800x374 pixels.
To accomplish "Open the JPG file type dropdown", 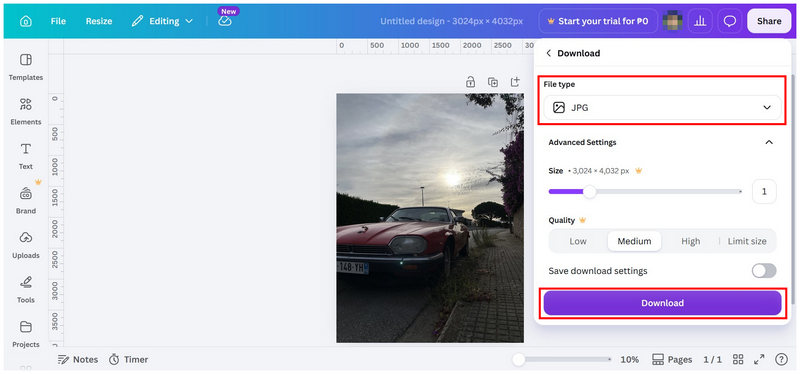I will click(x=662, y=108).
